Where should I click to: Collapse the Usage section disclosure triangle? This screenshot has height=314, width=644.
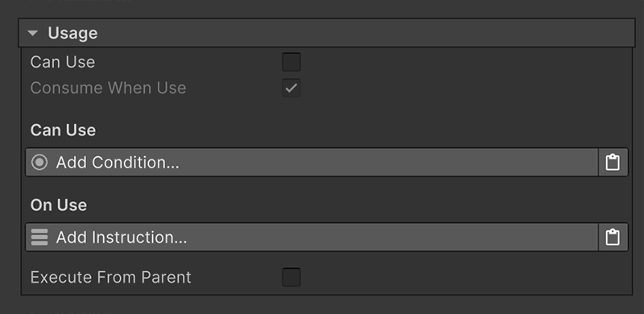click(x=33, y=33)
